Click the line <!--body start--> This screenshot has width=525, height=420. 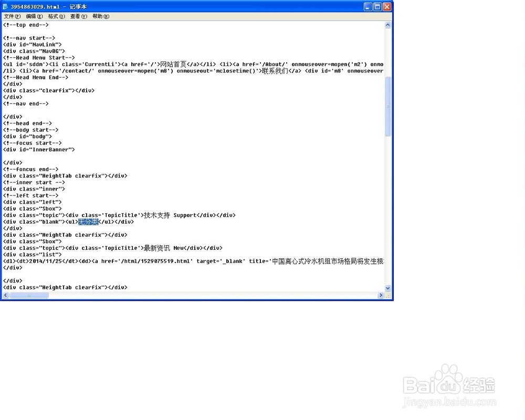[31, 130]
